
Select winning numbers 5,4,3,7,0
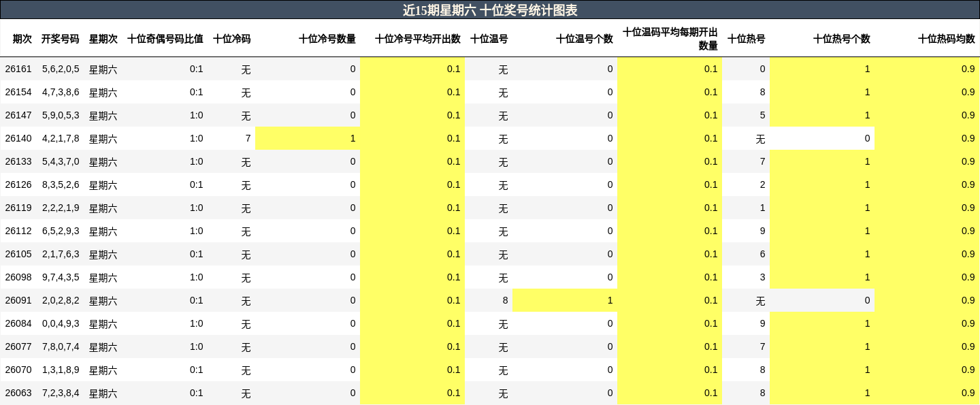pos(61,161)
